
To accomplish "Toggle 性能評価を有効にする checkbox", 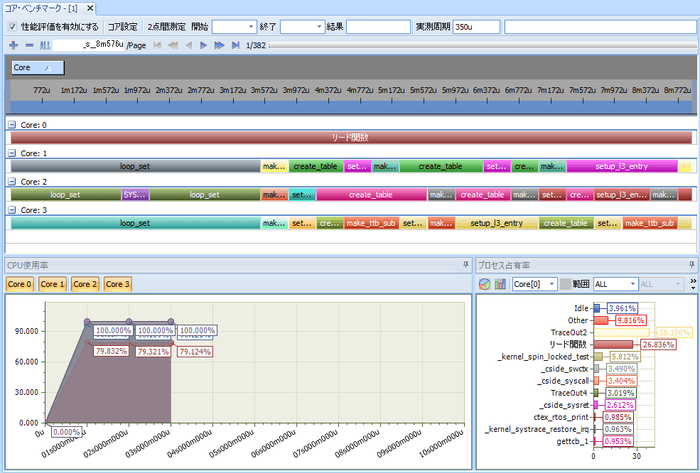I will tap(12, 26).
